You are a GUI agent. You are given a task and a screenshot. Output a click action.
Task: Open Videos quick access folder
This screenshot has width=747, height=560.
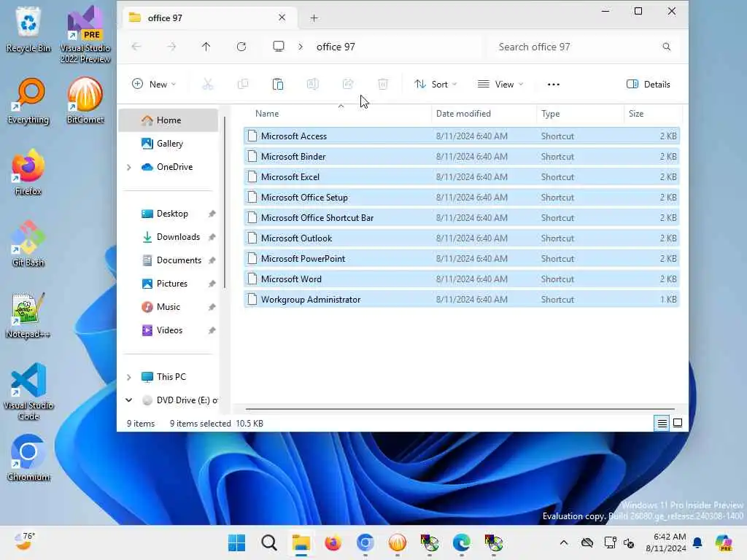pyautogui.click(x=169, y=330)
